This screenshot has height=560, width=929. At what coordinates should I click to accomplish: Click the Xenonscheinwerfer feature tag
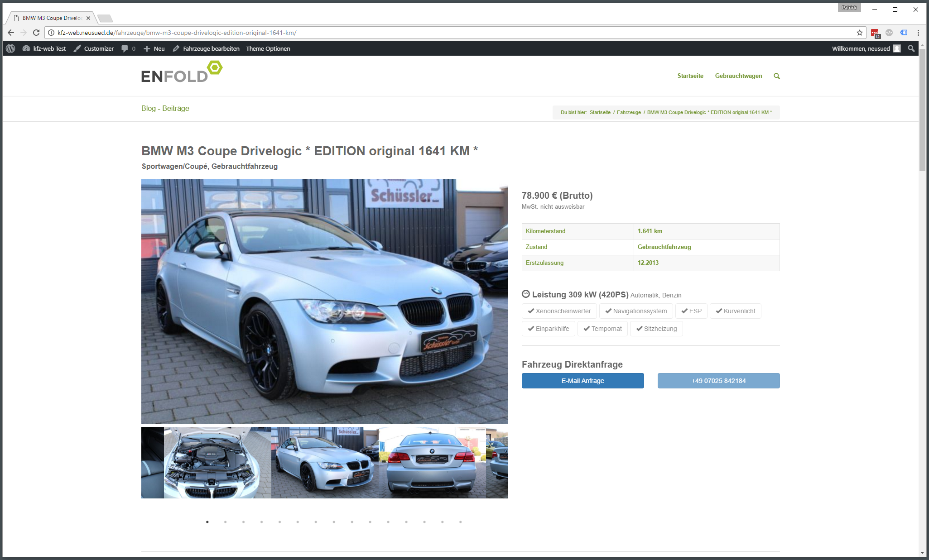coord(559,311)
